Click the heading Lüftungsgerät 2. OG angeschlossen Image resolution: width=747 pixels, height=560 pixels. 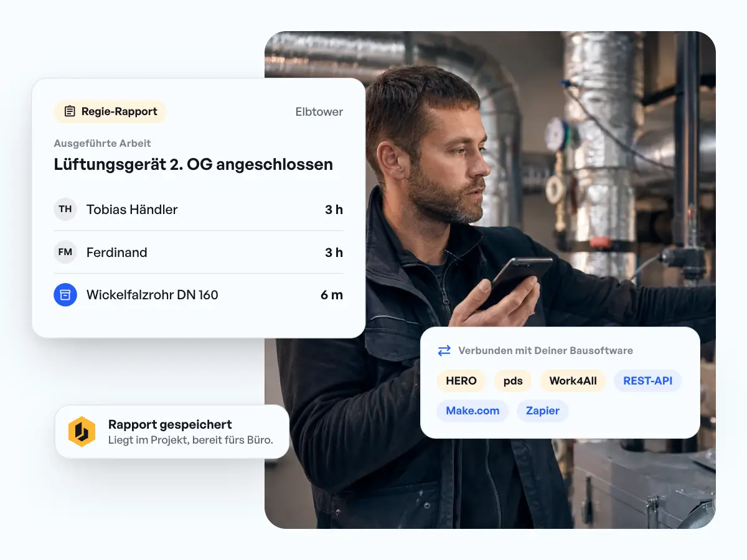pos(194,165)
